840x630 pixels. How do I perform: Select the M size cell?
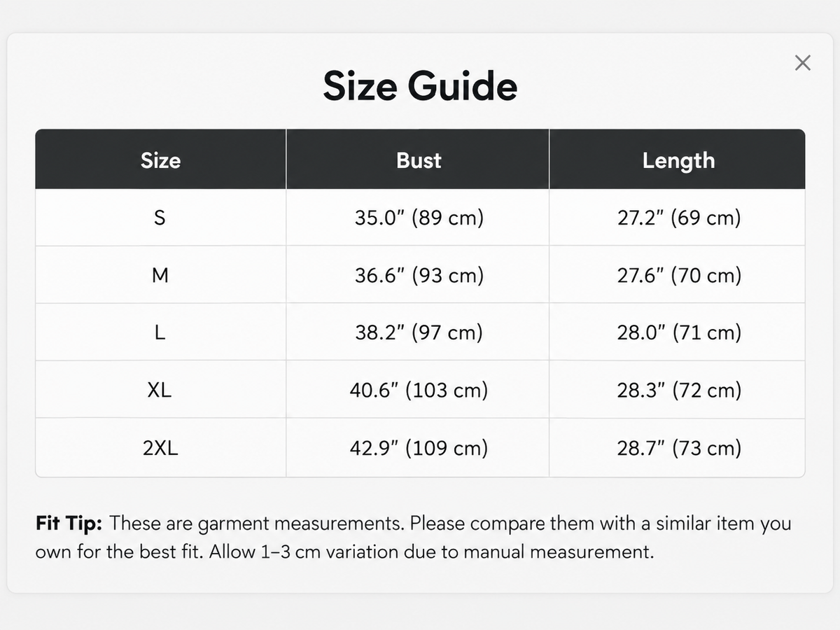point(160,275)
